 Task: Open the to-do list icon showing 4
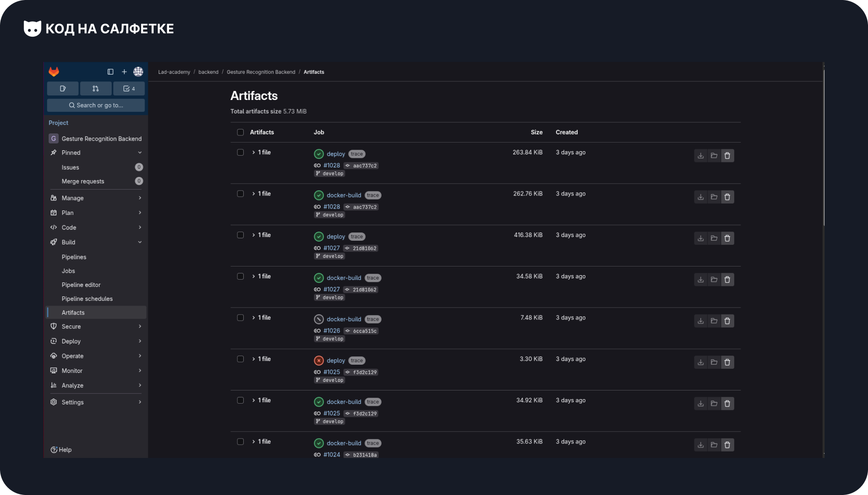click(x=129, y=89)
